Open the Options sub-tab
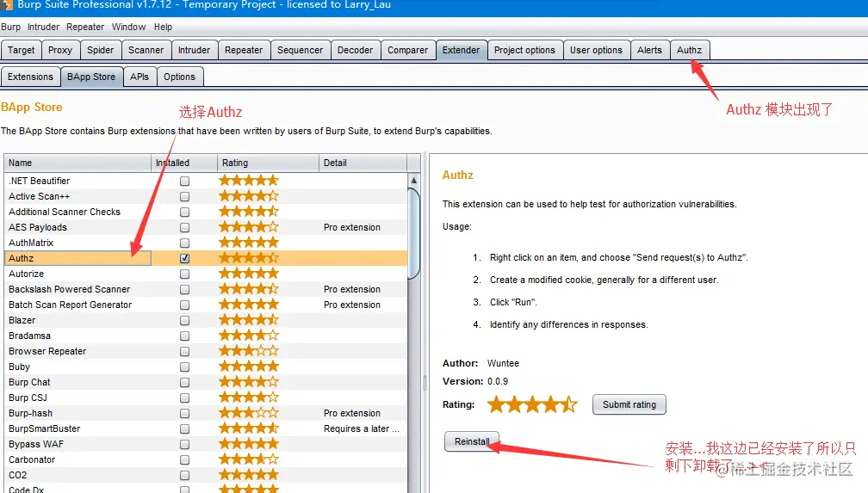This screenshot has height=493, width=868. pos(179,77)
